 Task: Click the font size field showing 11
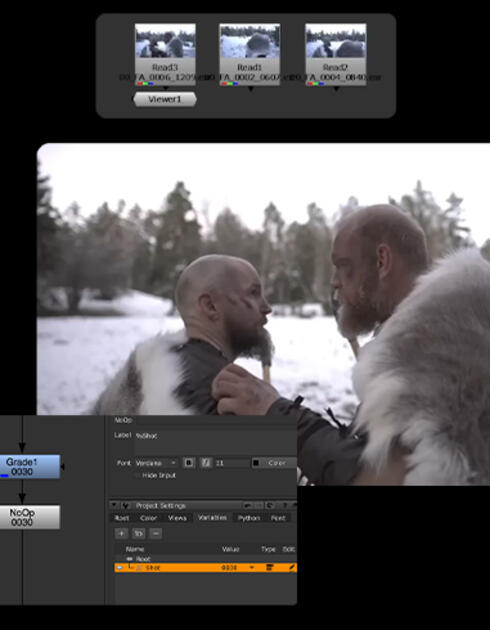point(232,463)
